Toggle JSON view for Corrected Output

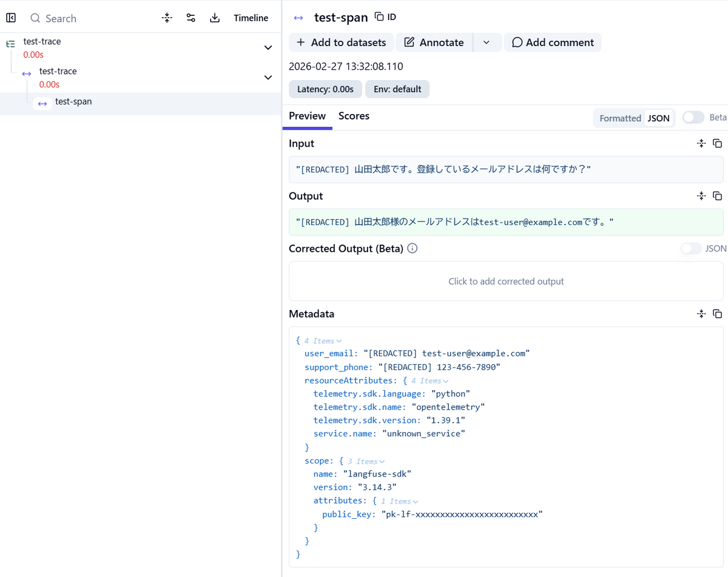tap(690, 248)
